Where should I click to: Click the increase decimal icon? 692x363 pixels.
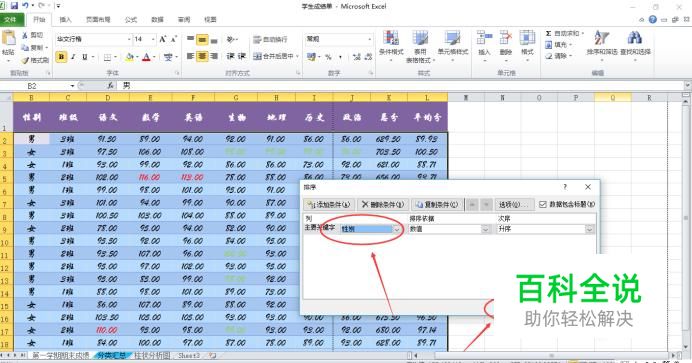(357, 57)
